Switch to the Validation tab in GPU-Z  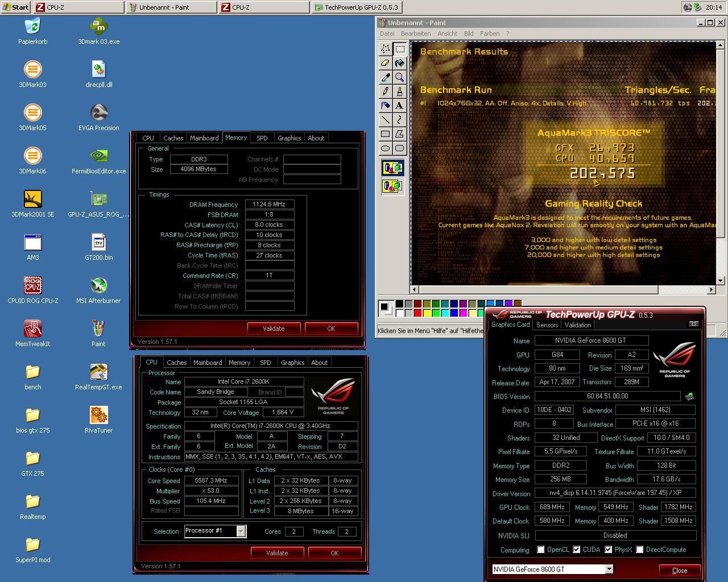tap(578, 325)
